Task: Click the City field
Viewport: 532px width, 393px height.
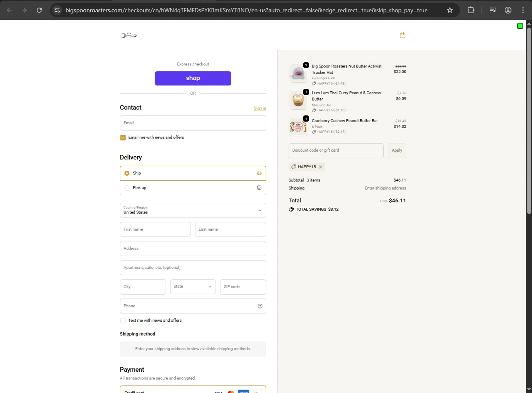Action: click(143, 287)
